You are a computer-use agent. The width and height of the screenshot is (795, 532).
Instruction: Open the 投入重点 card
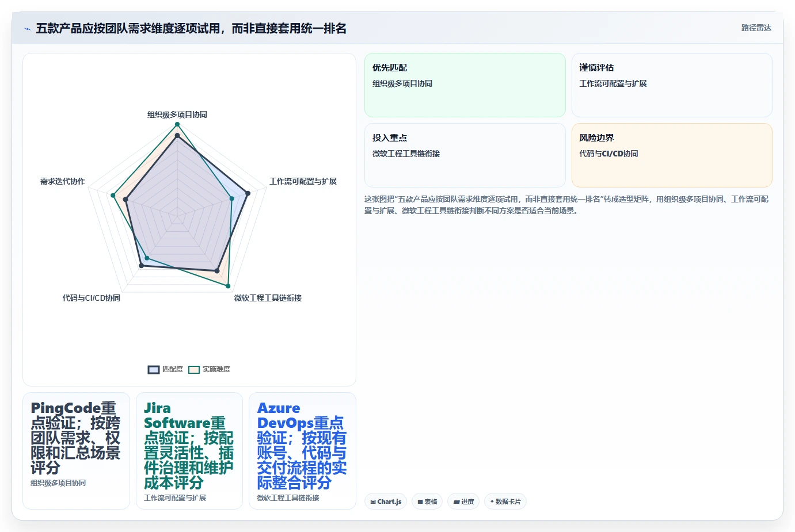(465, 155)
